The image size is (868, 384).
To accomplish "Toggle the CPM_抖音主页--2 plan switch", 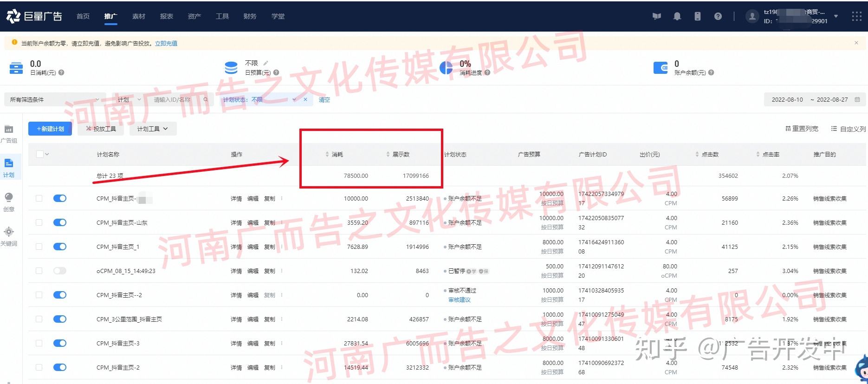I will pos(60,295).
